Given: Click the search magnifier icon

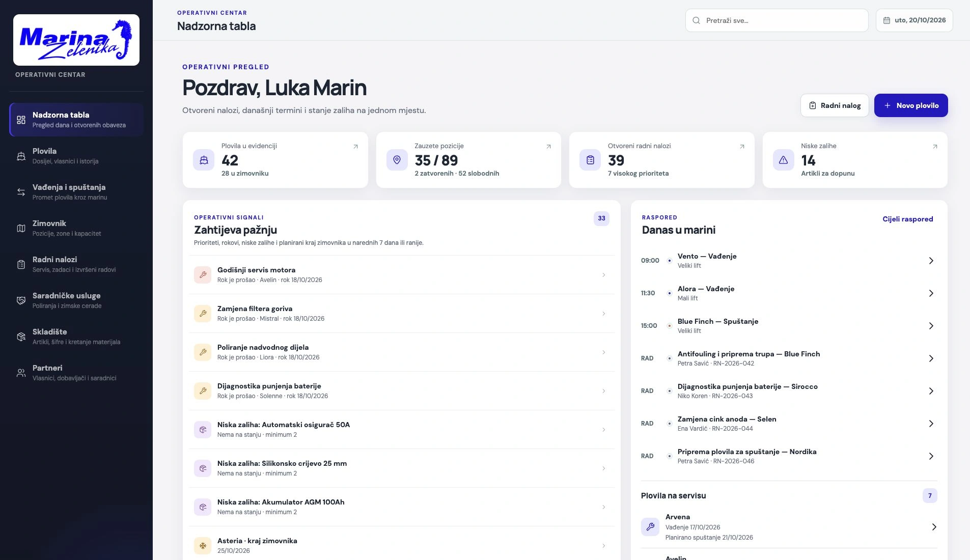Looking at the screenshot, I should pyautogui.click(x=696, y=20).
